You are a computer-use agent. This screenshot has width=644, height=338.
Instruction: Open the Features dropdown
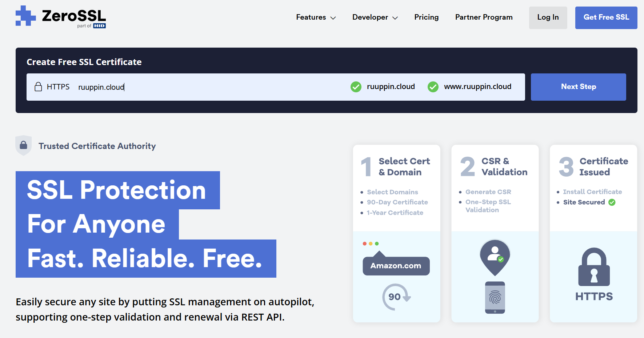click(311, 17)
